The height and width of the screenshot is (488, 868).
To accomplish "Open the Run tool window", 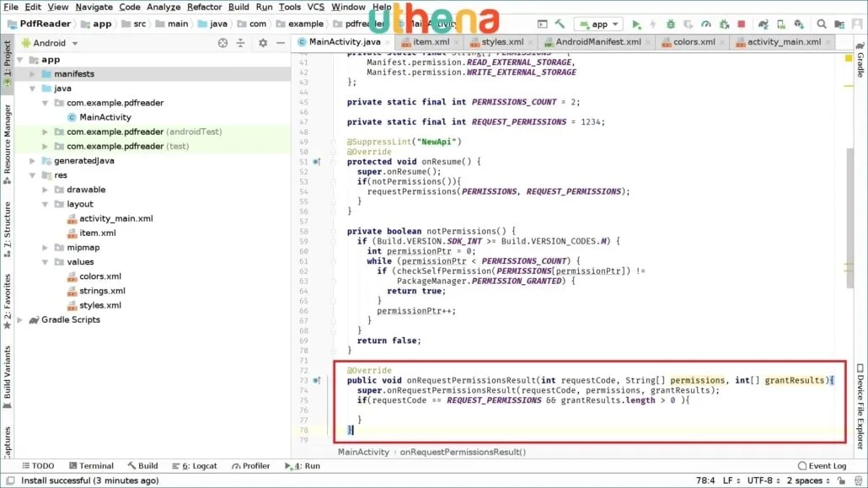I will [x=303, y=466].
